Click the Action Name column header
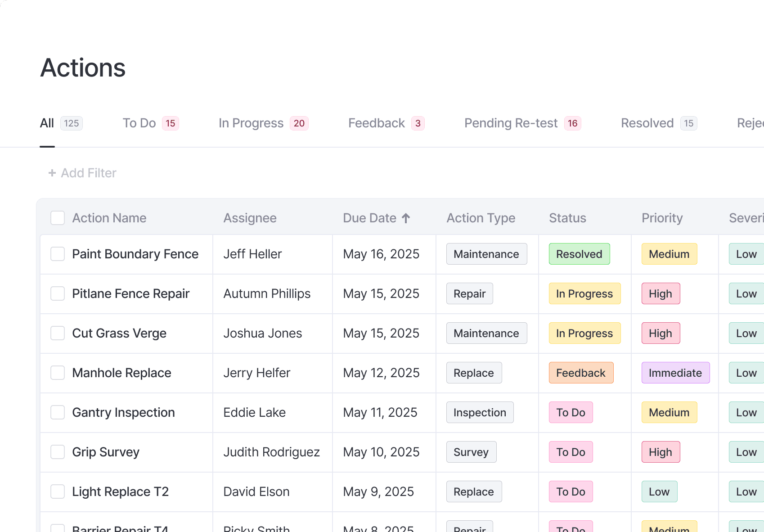This screenshot has height=532, width=764. (x=109, y=218)
